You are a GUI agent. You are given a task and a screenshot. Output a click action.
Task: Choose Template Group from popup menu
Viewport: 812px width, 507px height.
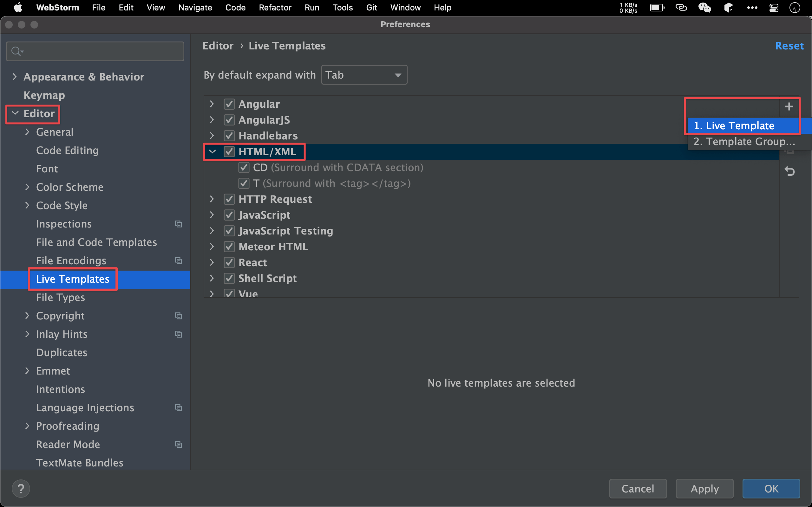pos(744,142)
